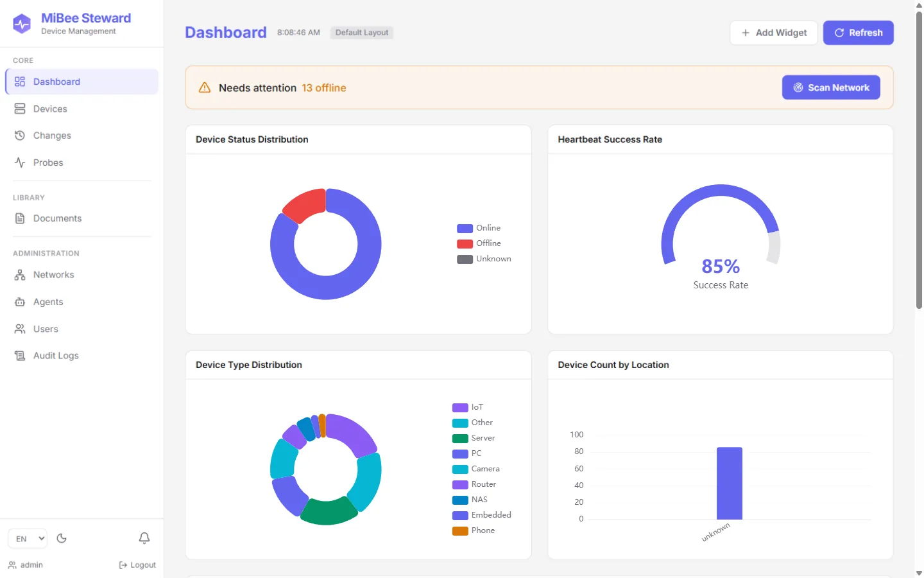This screenshot has height=578, width=924.
Task: Click the Device Count by Location title
Action: (613, 365)
